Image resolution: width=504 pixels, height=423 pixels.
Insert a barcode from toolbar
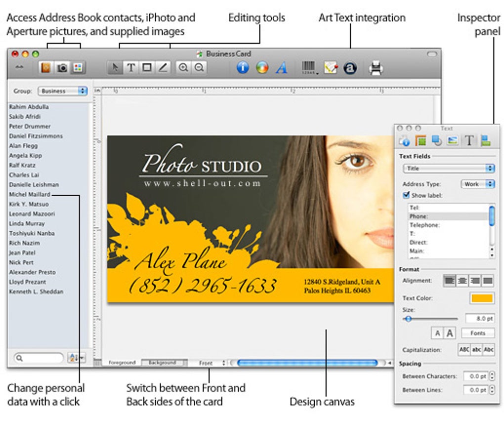tap(309, 68)
